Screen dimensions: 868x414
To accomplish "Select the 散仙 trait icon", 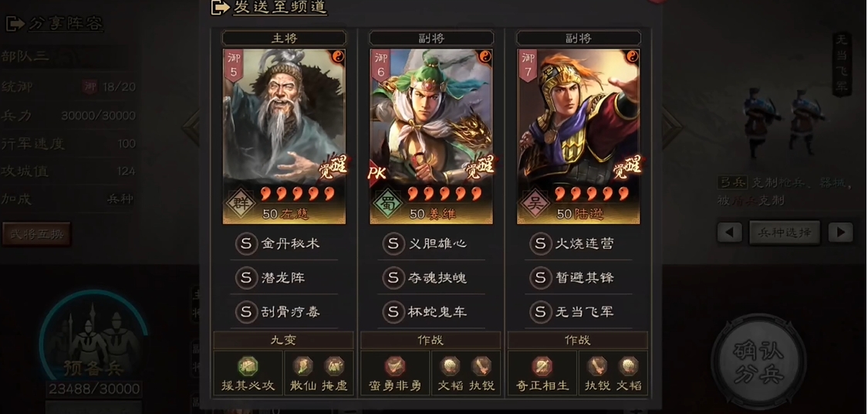I will (302, 366).
